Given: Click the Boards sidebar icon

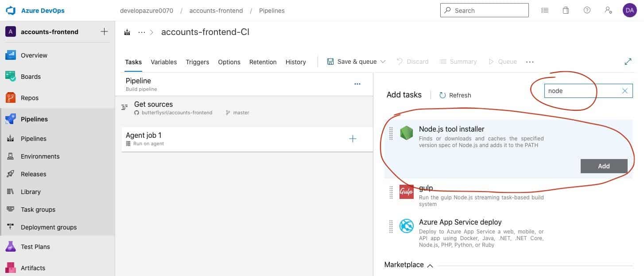Looking at the screenshot, I should [x=11, y=77].
